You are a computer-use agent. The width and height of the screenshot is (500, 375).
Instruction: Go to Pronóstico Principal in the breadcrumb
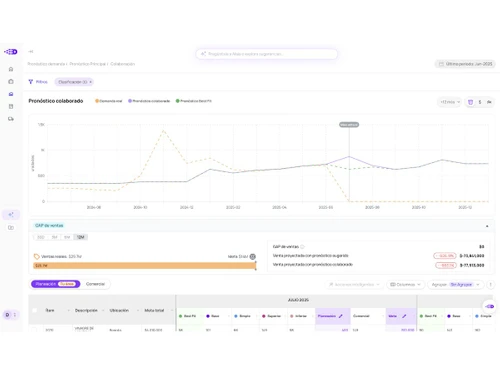pos(87,64)
